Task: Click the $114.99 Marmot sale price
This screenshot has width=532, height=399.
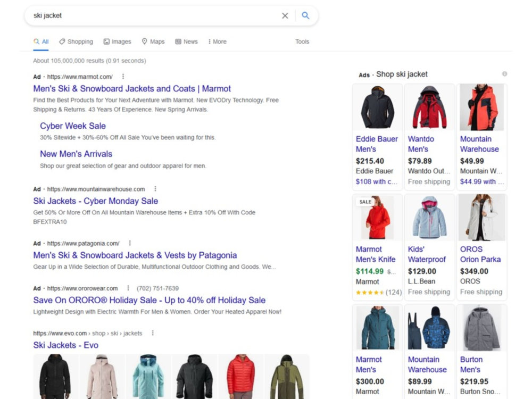Action: [370, 271]
